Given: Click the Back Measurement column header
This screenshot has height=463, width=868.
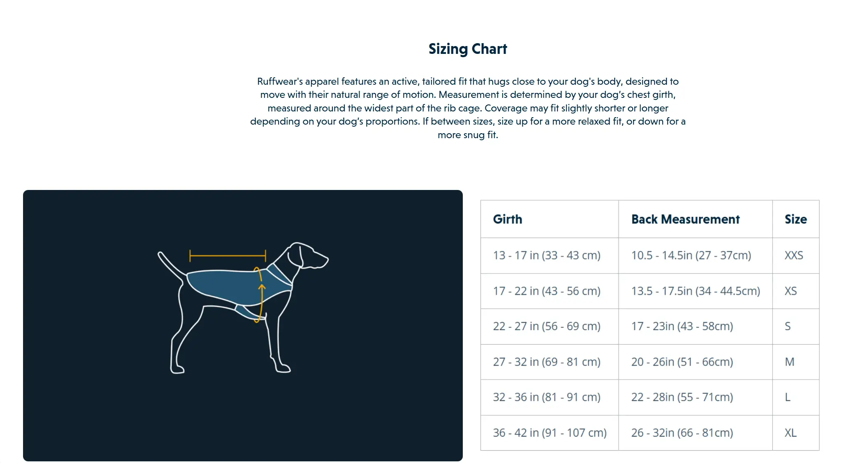Looking at the screenshot, I should tap(685, 219).
